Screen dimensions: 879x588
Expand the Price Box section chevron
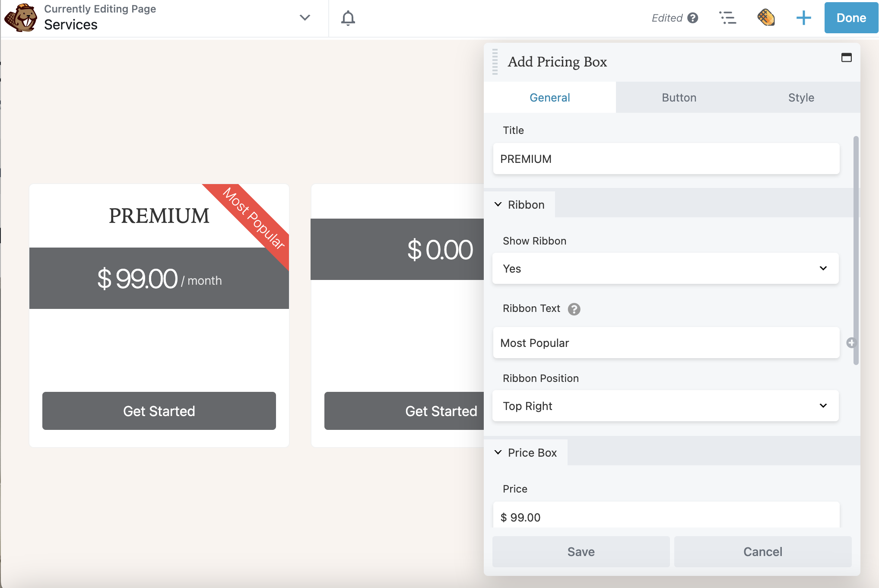click(x=498, y=453)
